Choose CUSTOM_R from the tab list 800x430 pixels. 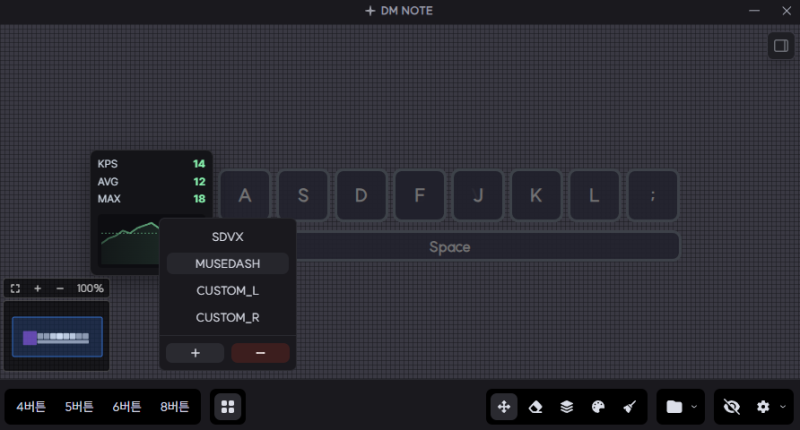[228, 318]
